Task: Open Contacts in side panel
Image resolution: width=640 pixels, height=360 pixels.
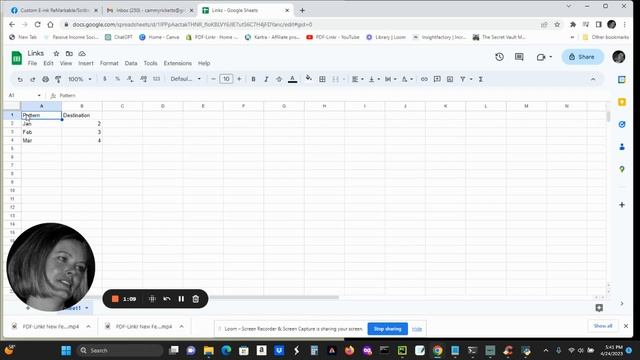Action: [x=622, y=147]
